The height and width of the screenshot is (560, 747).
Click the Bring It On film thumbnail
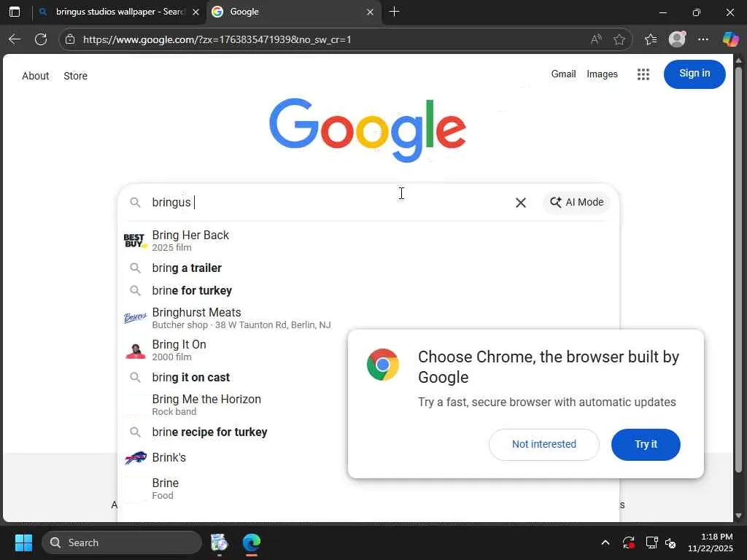coord(135,351)
